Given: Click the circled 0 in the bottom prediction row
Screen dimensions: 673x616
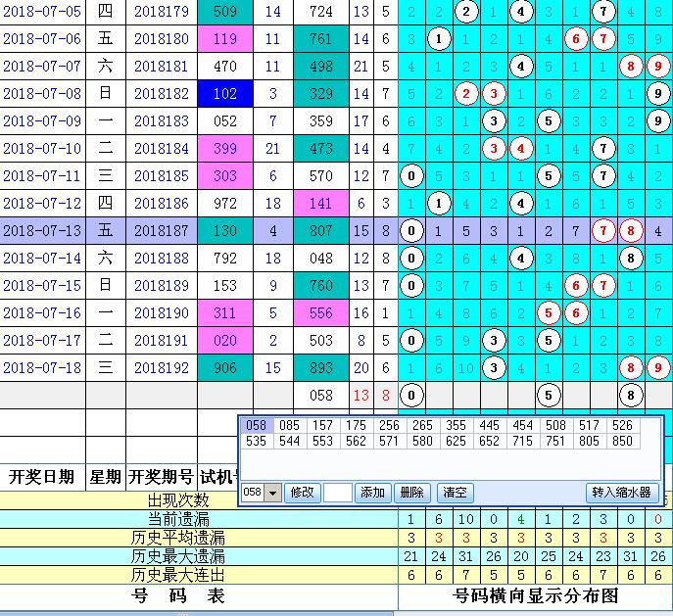Looking at the screenshot, I should [412, 396].
